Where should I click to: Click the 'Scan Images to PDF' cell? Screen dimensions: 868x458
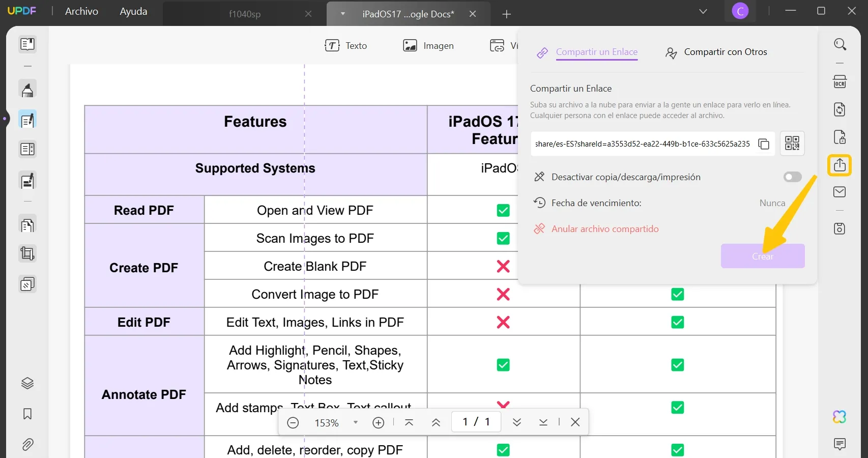(x=315, y=238)
